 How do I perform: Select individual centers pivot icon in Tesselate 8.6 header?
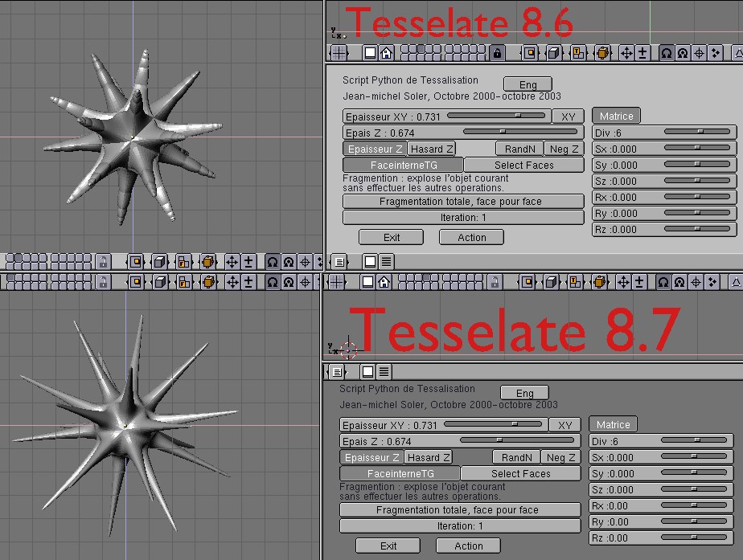click(715, 52)
